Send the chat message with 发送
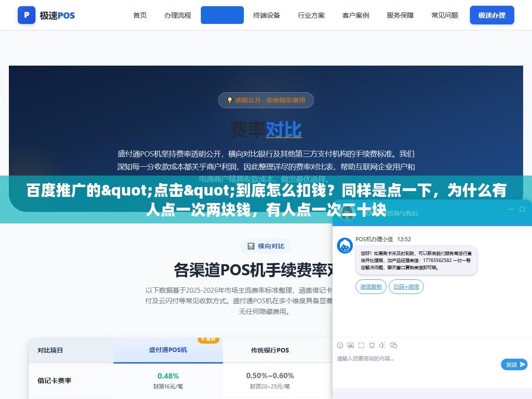This screenshot has width=532, height=399. pyautogui.click(x=514, y=364)
